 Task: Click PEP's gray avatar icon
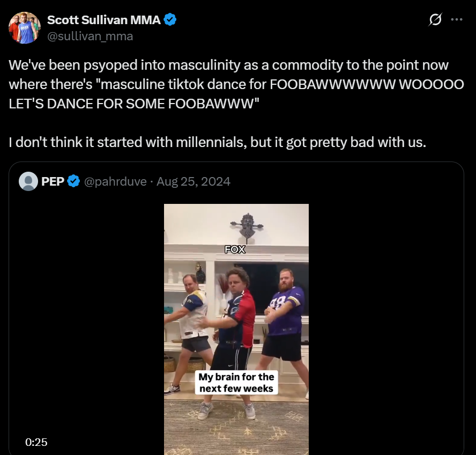click(x=28, y=181)
